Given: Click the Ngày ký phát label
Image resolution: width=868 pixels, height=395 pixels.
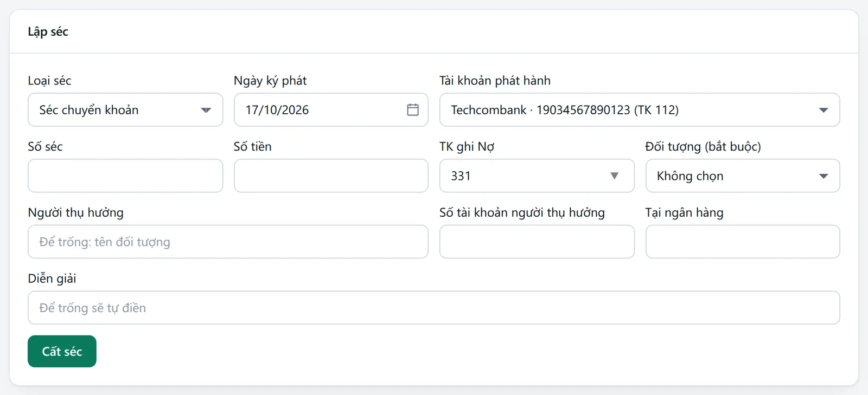Looking at the screenshot, I should 270,81.
